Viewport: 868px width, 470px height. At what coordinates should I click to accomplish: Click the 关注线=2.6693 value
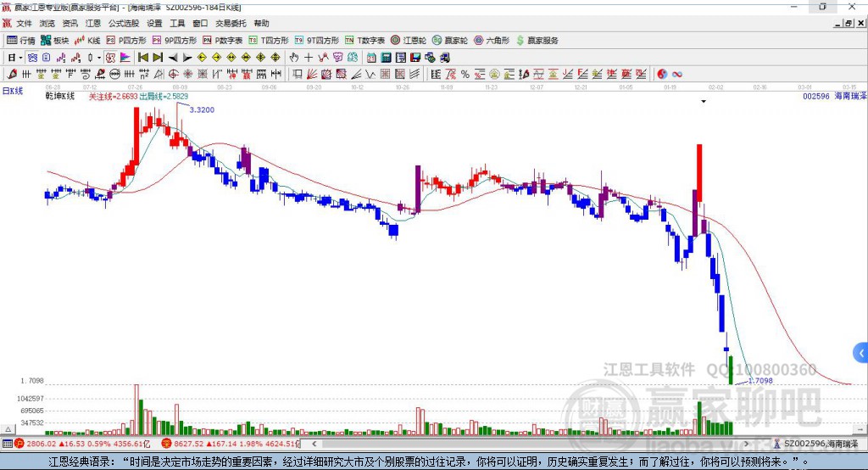tap(114, 97)
